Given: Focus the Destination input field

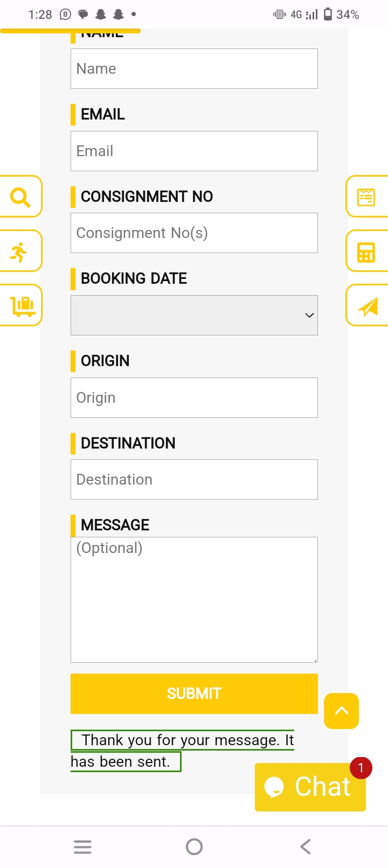Looking at the screenshot, I should click(194, 480).
